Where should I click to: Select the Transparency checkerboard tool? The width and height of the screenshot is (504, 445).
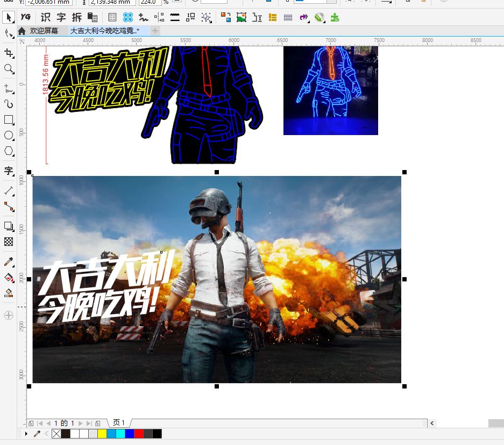pos(9,242)
